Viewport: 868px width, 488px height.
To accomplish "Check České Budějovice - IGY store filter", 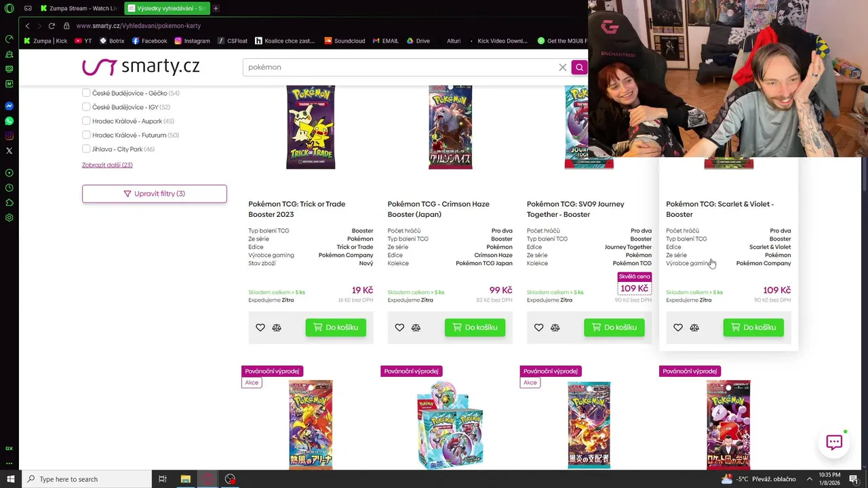I will [x=86, y=107].
